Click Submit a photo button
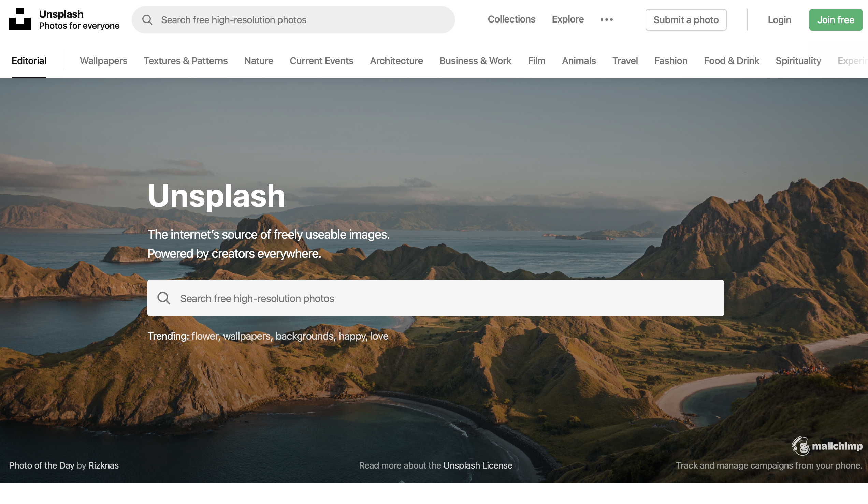868x504 pixels. tap(686, 20)
